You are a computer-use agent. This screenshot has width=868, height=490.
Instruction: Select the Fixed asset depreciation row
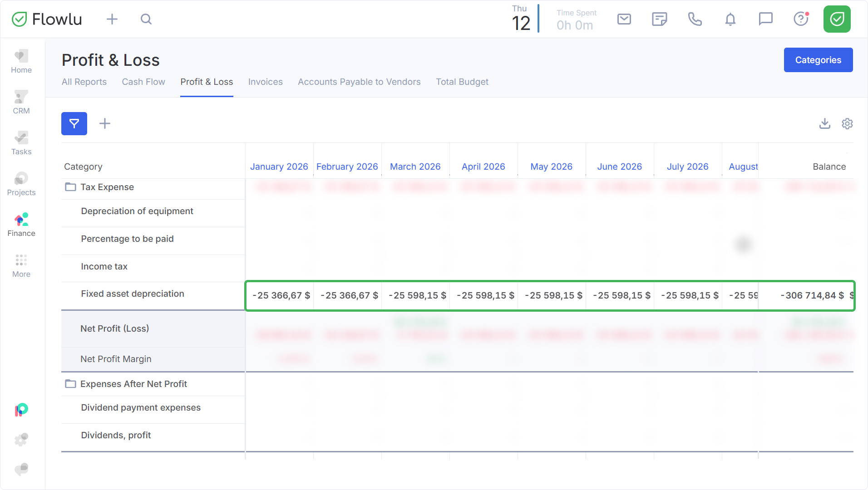coord(133,294)
